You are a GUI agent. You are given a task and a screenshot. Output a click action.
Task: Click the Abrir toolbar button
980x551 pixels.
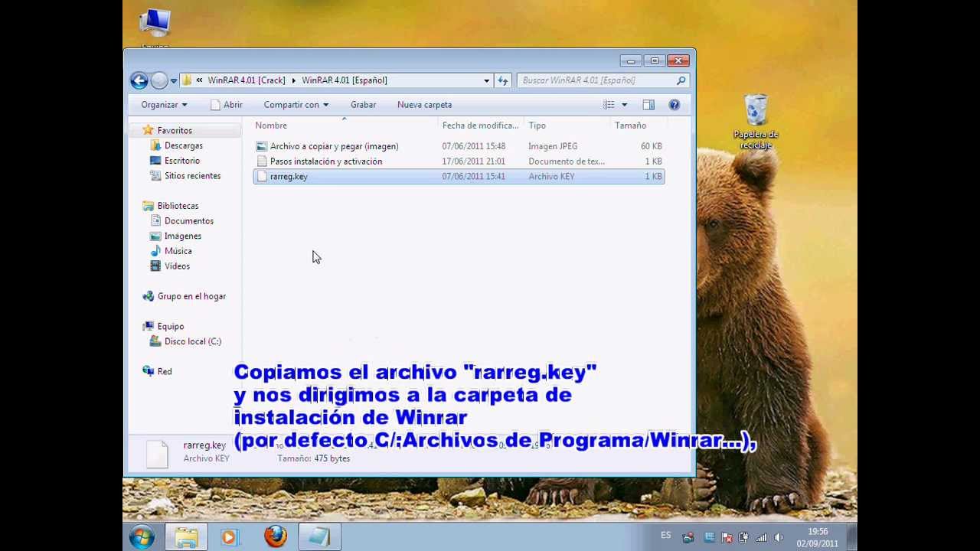tap(227, 105)
